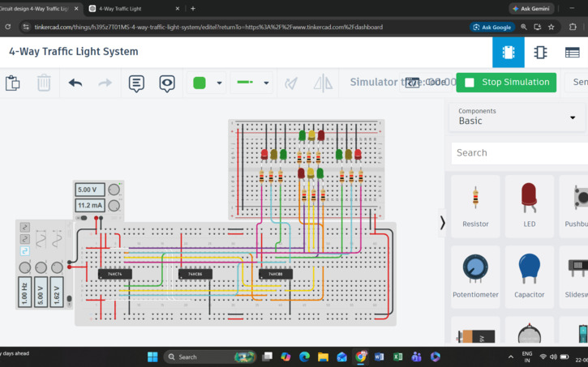Image resolution: width=588 pixels, height=367 pixels.
Task: Open Microsoft Teams from taskbar
Action: pyautogui.click(x=416, y=357)
